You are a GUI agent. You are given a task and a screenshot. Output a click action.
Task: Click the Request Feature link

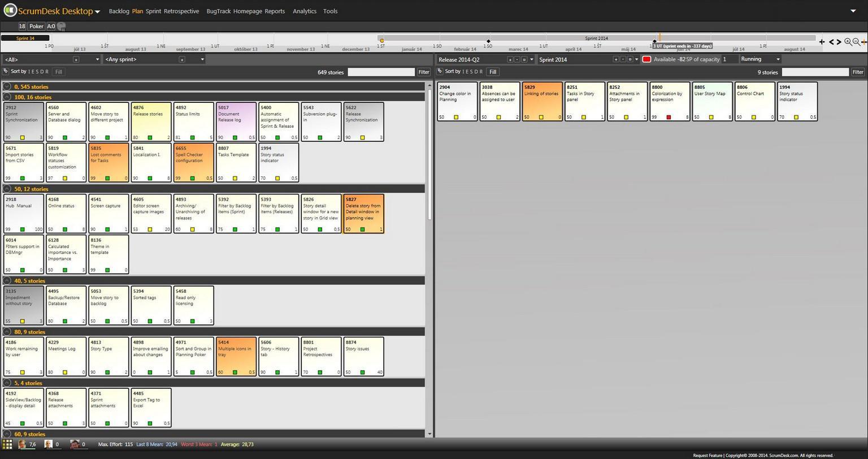click(x=708, y=455)
